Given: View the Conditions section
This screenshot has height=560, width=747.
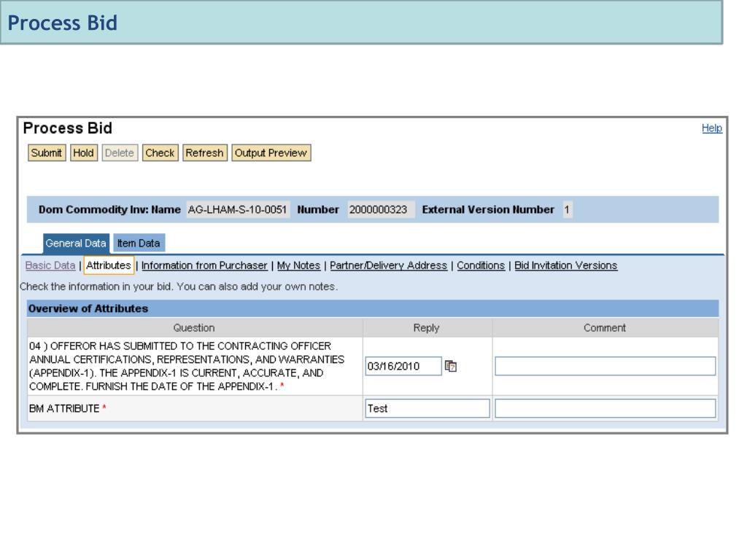Looking at the screenshot, I should tap(481, 265).
